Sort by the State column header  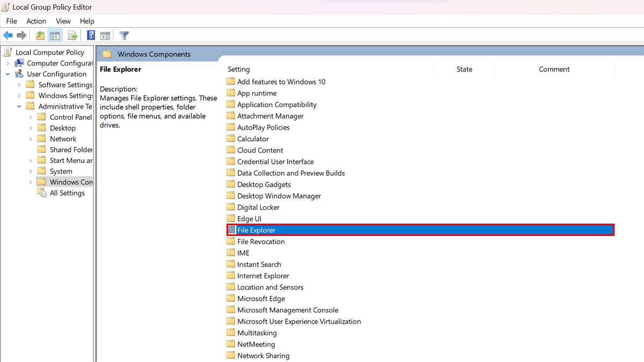coord(464,69)
